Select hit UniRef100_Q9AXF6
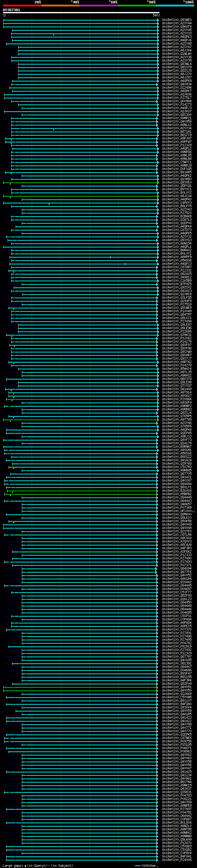This screenshot has height=868, width=197. click(x=177, y=26)
